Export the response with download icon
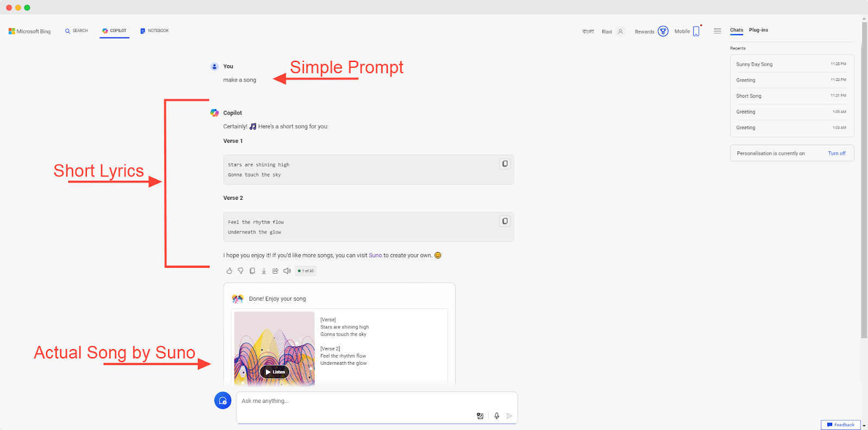868x430 pixels. point(264,271)
